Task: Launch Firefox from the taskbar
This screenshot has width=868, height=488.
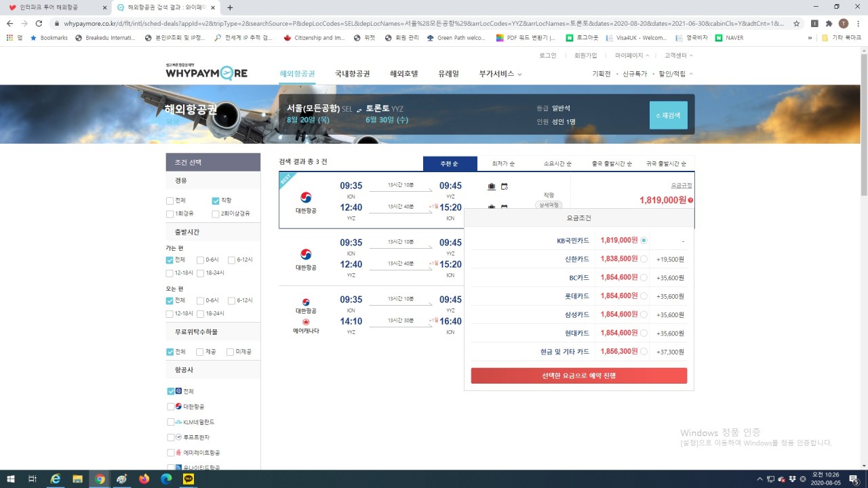Action: (x=144, y=479)
